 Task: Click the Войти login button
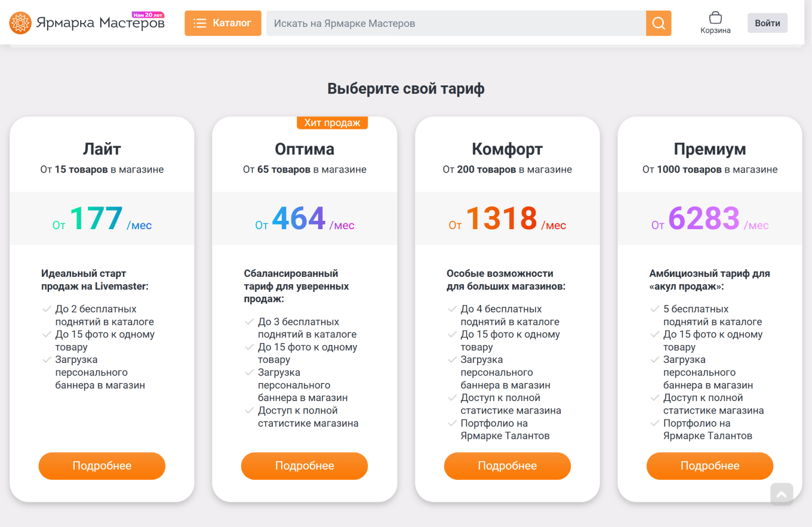pos(767,23)
